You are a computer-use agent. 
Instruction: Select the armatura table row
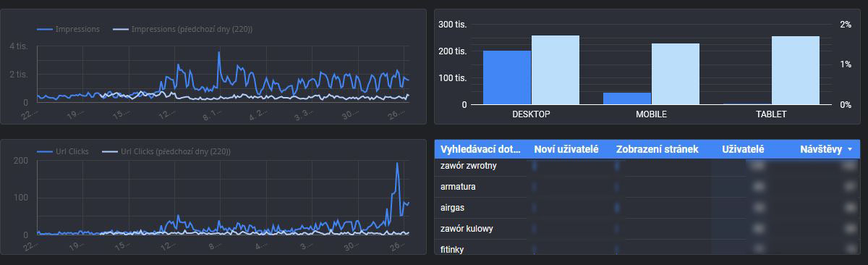click(x=647, y=187)
